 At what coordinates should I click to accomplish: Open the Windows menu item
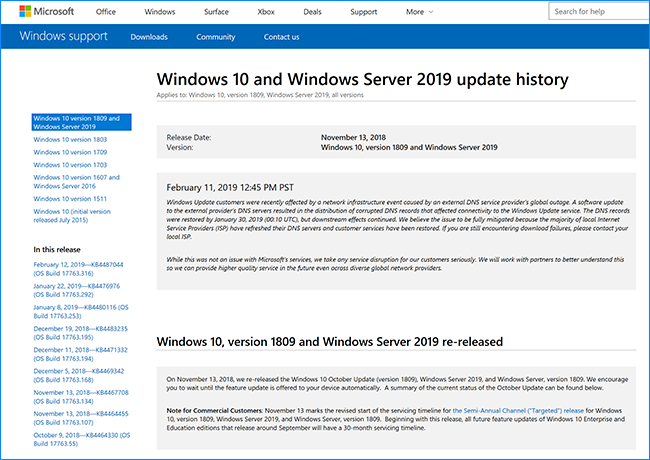click(x=160, y=12)
